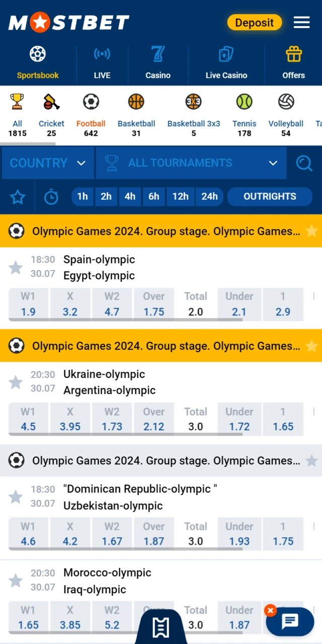The width and height of the screenshot is (322, 644).
Task: Open the COUNTRY dropdown
Action: [48, 163]
